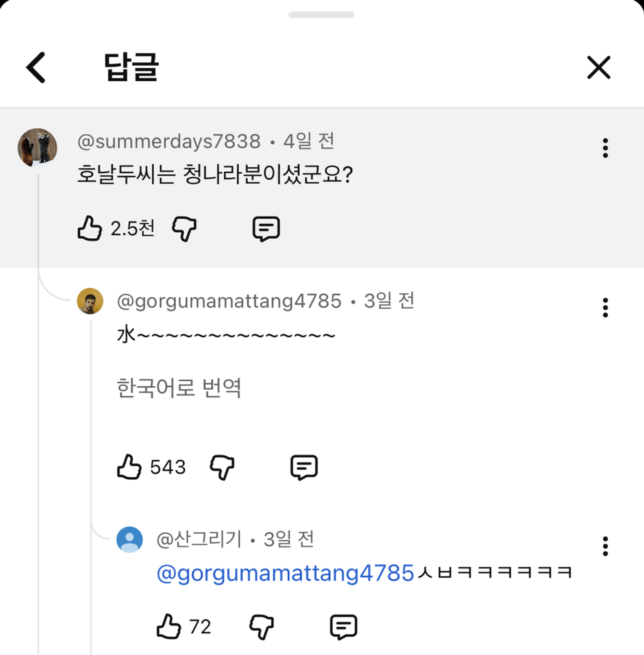Viewport: 644px width, 655px height.
Task: Reply to the @산그리기 comment
Action: [343, 627]
